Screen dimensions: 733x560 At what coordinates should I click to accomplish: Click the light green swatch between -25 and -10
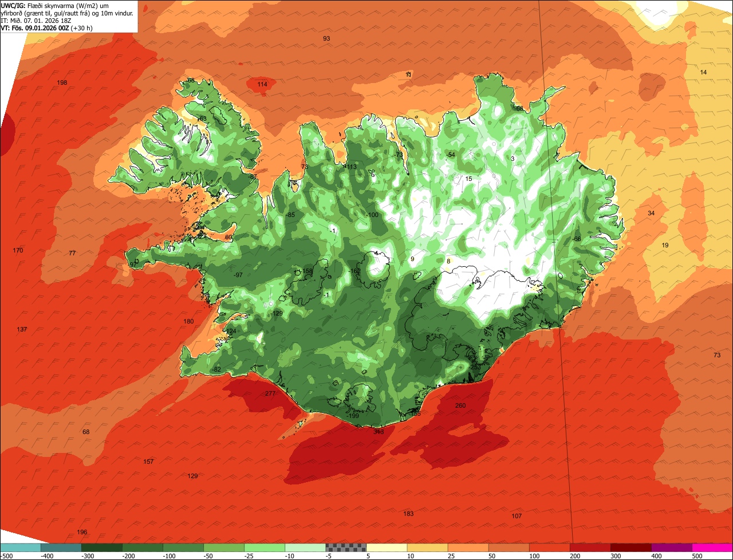pos(265,547)
